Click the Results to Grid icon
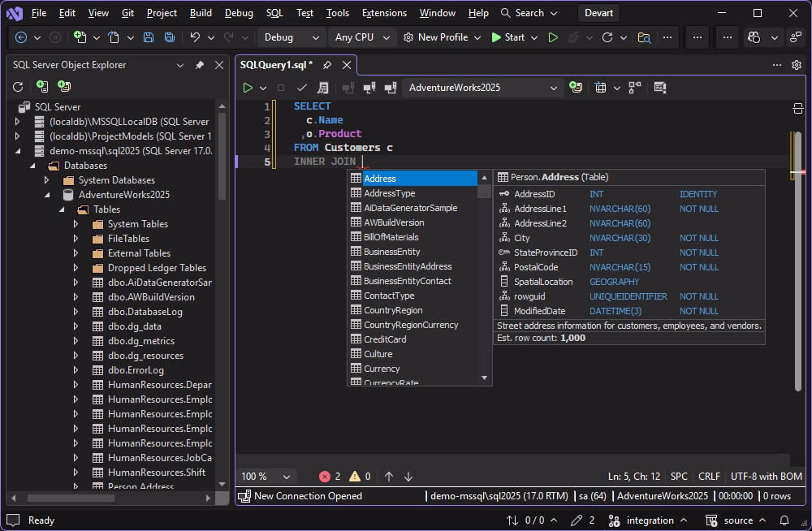Screen dimensions: 812x531 pyautogui.click(x=601, y=88)
